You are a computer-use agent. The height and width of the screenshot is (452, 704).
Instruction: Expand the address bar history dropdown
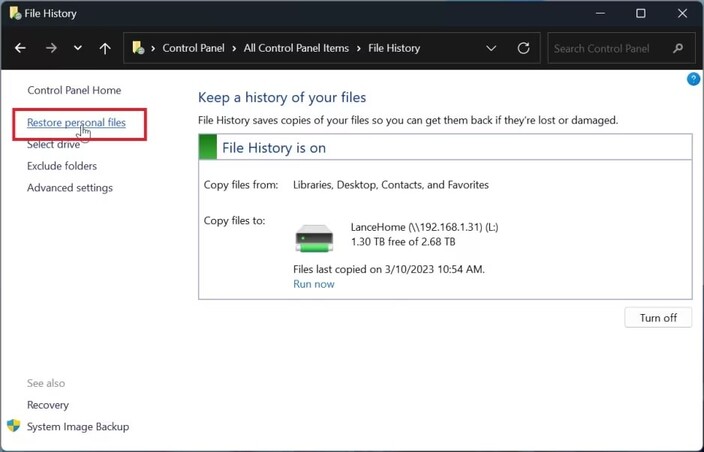pos(491,48)
